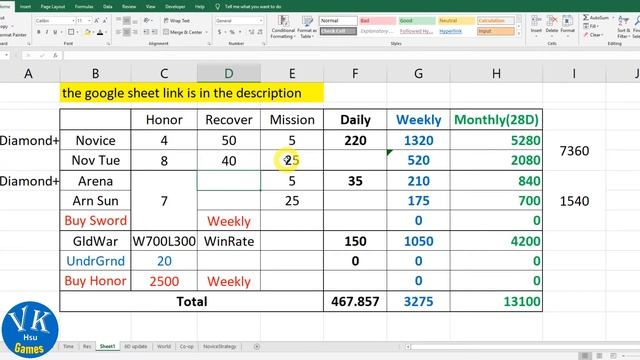The width and height of the screenshot is (640, 360).
Task: Select column D header
Action: [229, 73]
